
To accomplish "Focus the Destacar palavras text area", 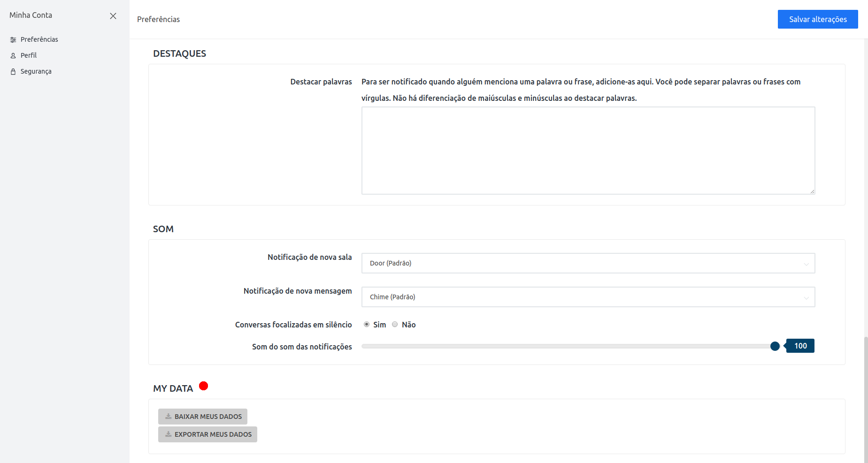I will click(588, 151).
